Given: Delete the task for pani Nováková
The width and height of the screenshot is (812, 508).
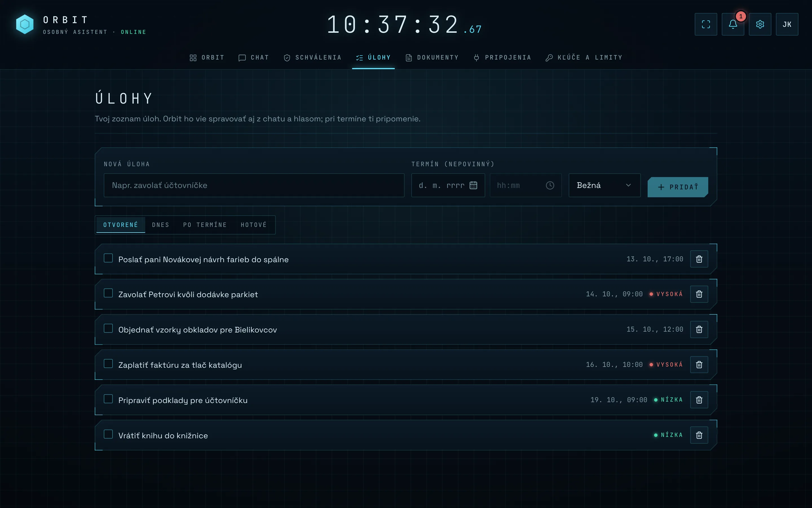Looking at the screenshot, I should click(x=699, y=259).
